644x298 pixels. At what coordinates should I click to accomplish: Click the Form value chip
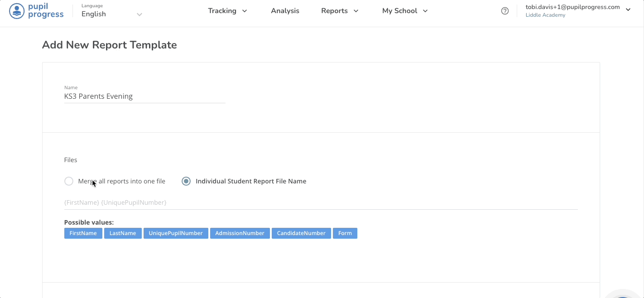345,233
